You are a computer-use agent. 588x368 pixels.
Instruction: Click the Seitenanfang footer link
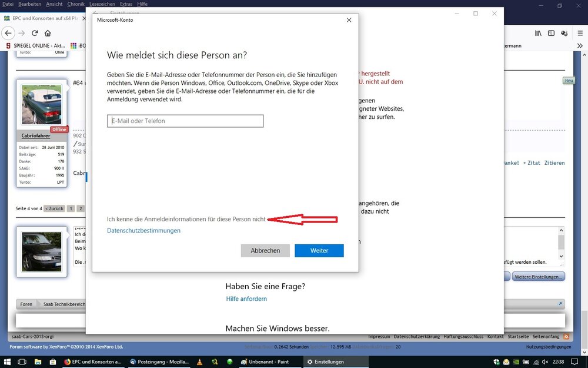click(x=546, y=337)
